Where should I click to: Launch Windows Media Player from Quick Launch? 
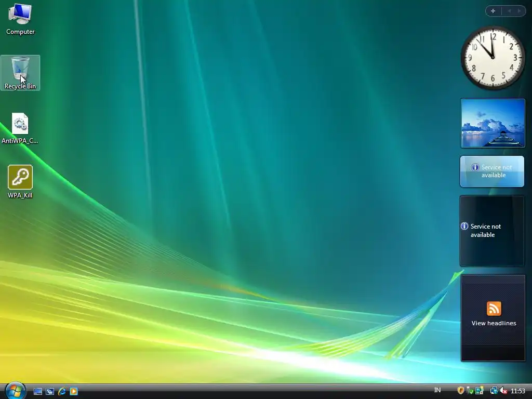coord(74,391)
